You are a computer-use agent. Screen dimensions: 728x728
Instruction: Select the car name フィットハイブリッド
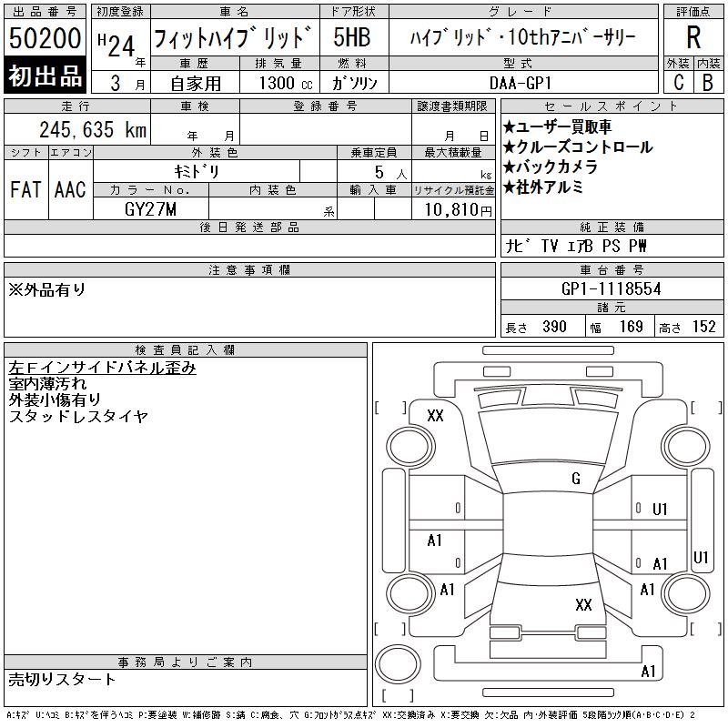pyautogui.click(x=232, y=38)
